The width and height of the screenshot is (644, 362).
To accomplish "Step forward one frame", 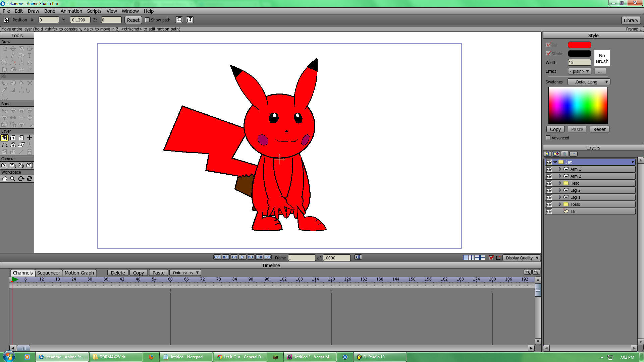I will (251, 257).
